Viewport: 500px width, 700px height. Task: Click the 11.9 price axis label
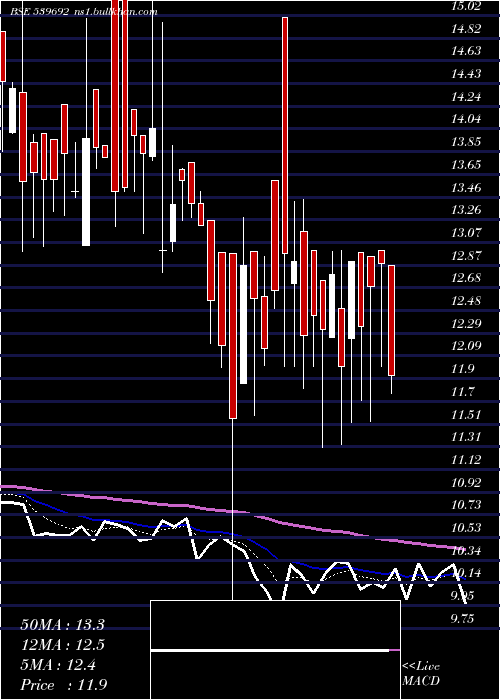point(462,369)
